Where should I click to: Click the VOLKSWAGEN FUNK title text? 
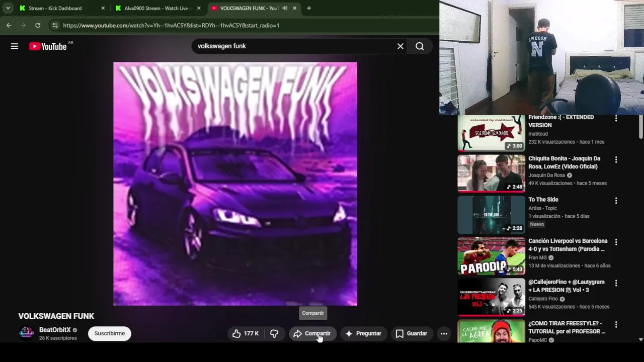[56, 316]
